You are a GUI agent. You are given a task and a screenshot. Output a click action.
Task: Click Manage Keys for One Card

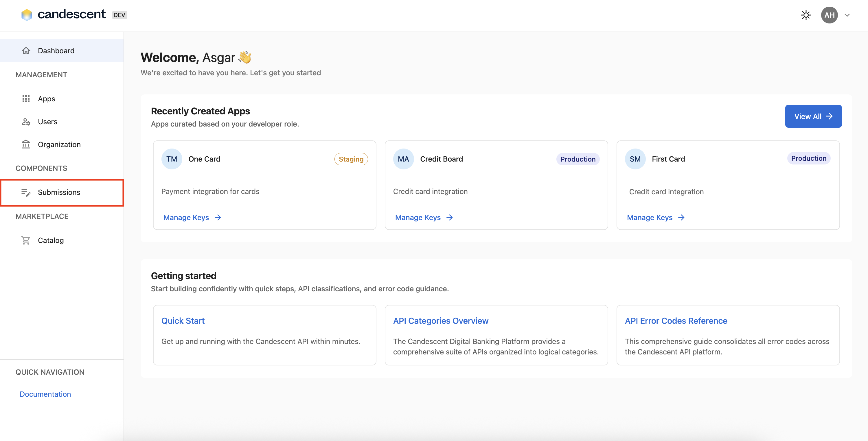(x=186, y=217)
